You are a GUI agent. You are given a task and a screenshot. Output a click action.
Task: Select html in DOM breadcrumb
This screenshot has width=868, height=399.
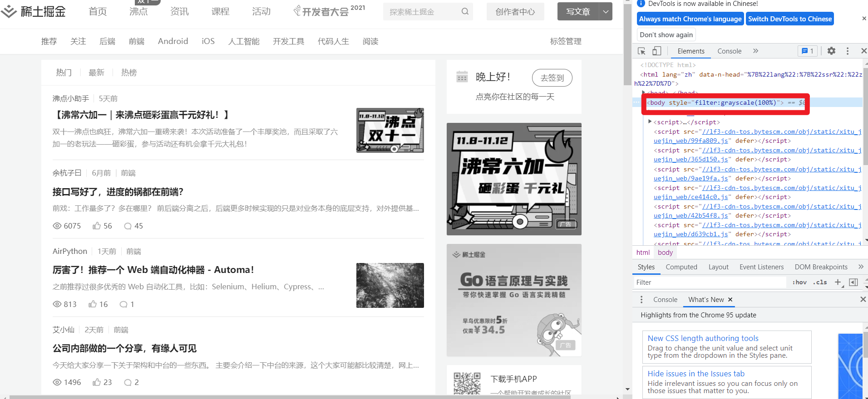(643, 253)
